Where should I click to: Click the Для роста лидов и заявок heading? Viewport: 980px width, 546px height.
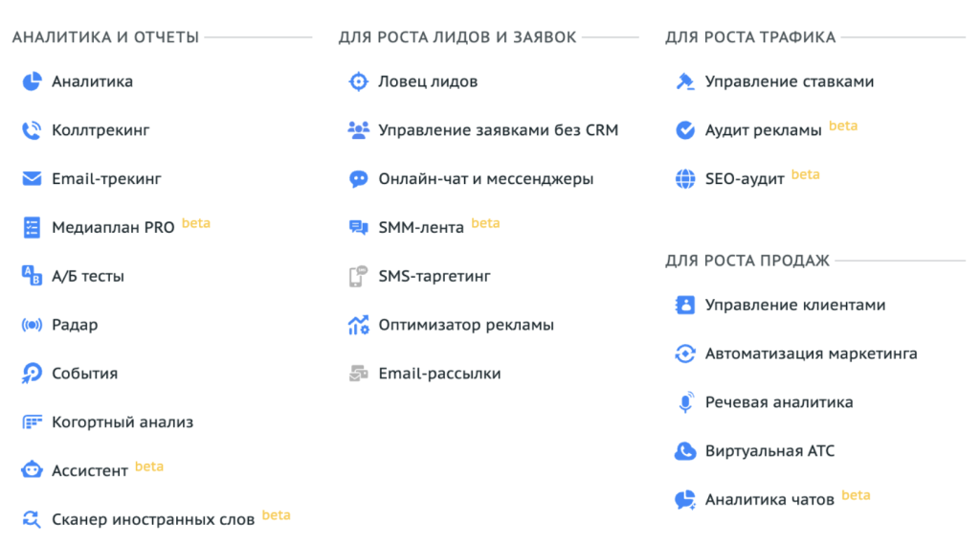pyautogui.click(x=457, y=37)
